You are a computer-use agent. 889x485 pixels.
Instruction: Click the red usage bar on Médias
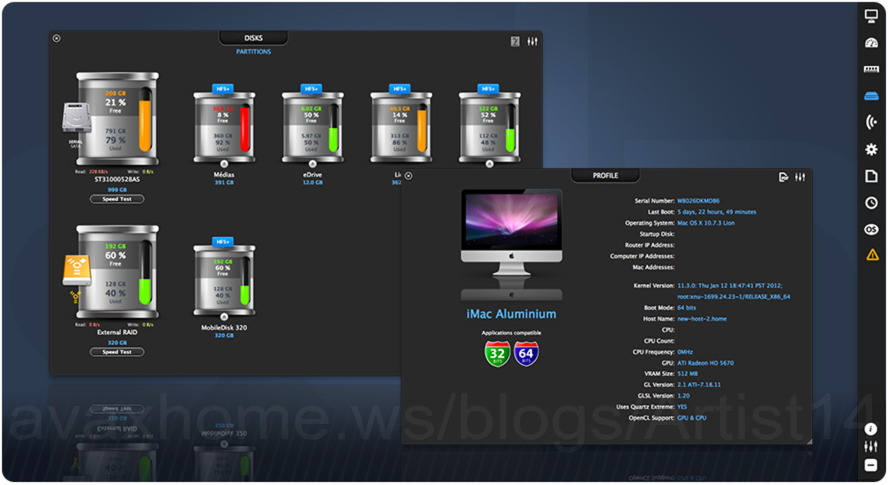pos(245,128)
